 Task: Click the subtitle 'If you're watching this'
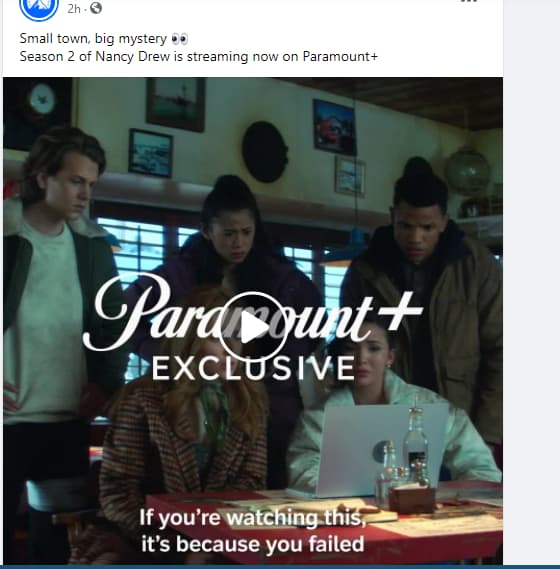point(252,517)
